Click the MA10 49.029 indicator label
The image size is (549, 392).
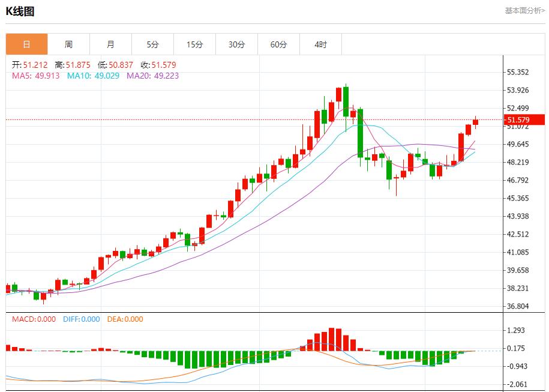coord(93,76)
